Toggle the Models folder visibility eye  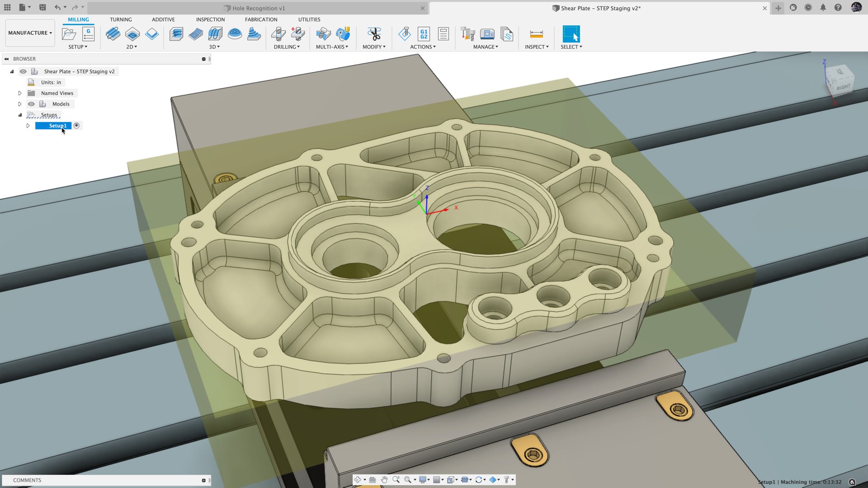(x=31, y=104)
